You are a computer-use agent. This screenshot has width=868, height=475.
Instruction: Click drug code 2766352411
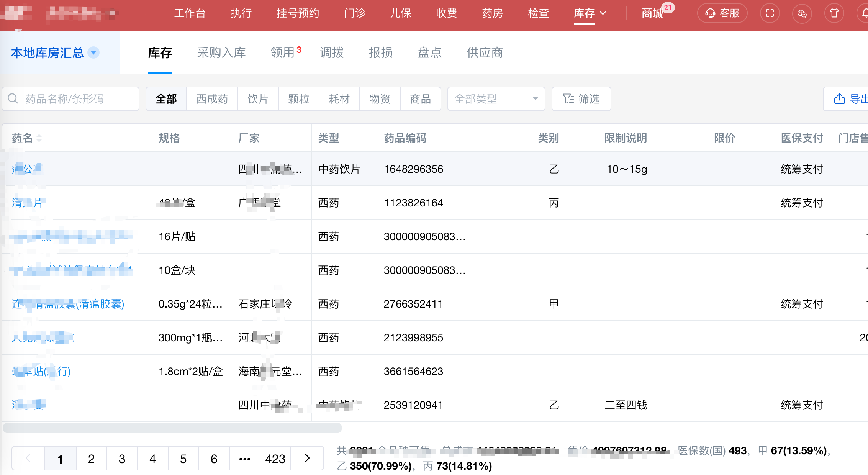pos(413,304)
